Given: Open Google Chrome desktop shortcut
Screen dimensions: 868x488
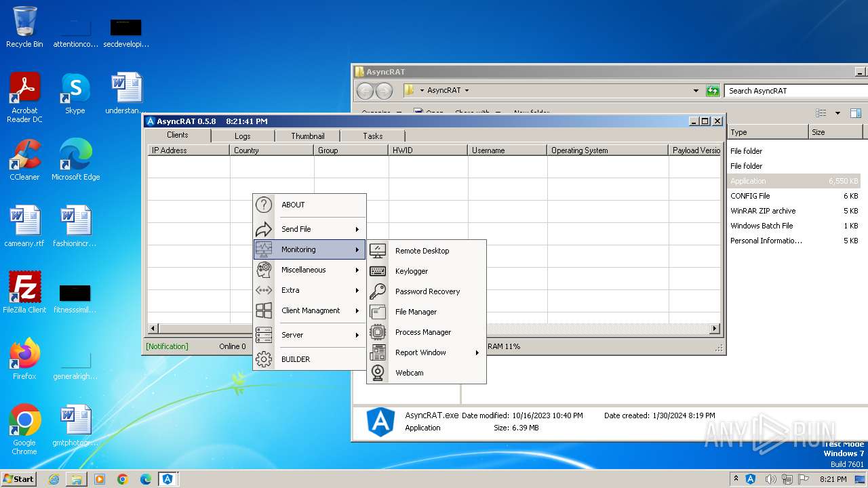Looking at the screenshot, I should click(24, 430).
